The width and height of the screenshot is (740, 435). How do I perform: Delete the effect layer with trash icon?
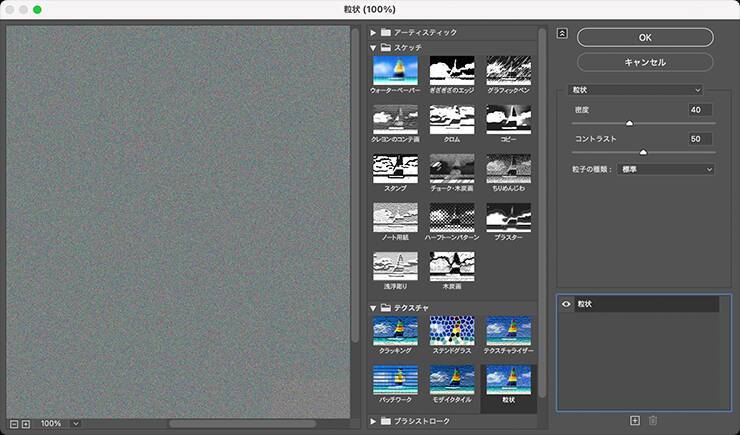[653, 421]
